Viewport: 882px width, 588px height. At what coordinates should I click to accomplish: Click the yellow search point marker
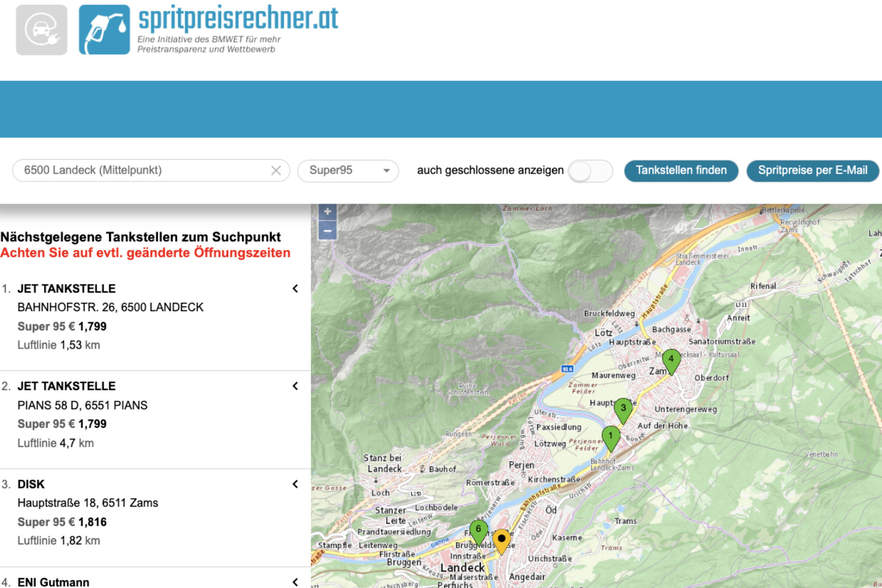pyautogui.click(x=501, y=541)
